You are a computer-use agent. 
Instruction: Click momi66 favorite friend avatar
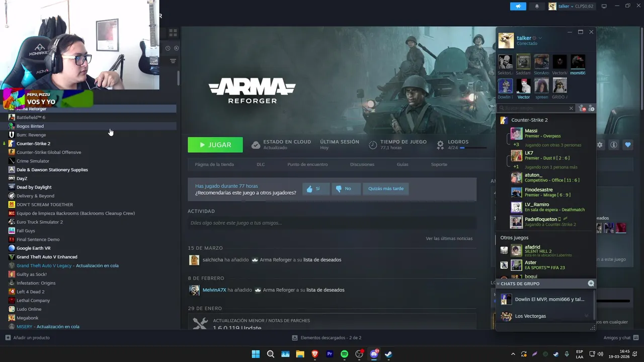578,62
